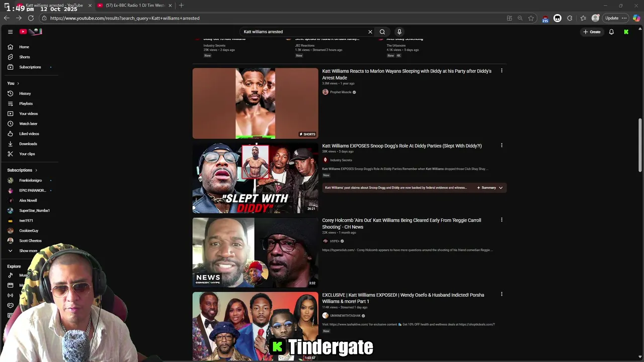Play the Corey Holcomb NEWS thumbnail

pyautogui.click(x=255, y=252)
